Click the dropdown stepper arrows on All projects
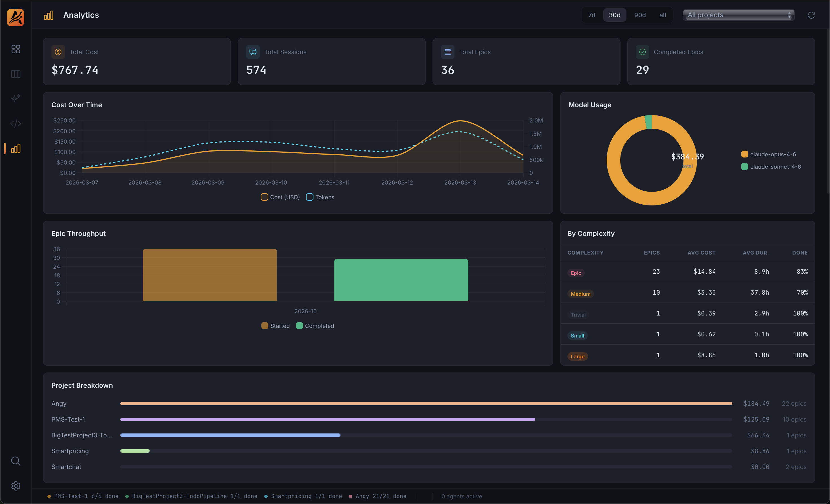The height and width of the screenshot is (504, 830). pos(789,15)
